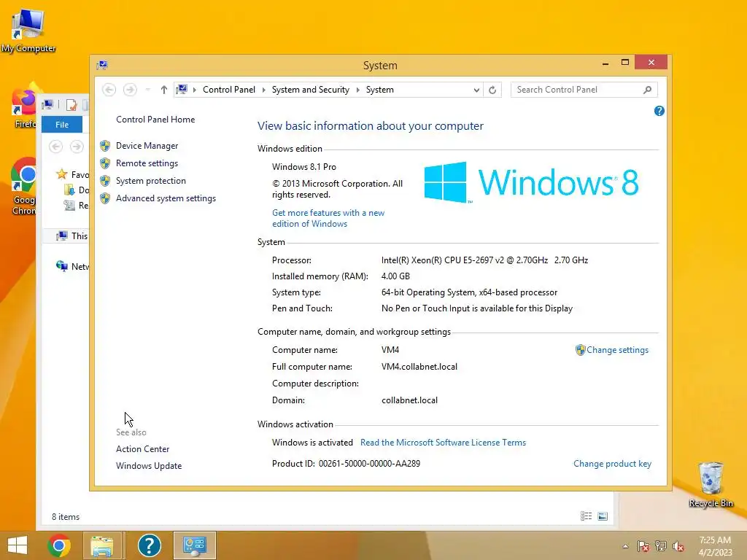This screenshot has width=747, height=560.
Task: Expand arrow after System and Security breadcrumb
Action: 357,90
